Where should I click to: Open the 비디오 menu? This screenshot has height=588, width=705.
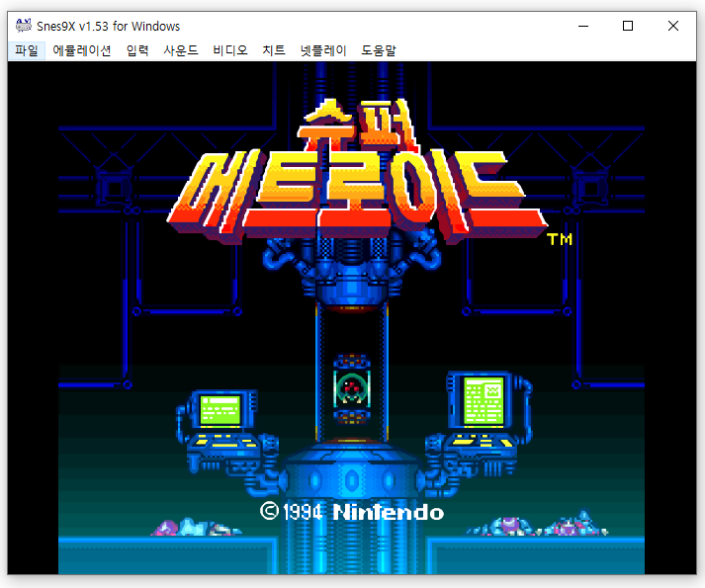(x=230, y=50)
